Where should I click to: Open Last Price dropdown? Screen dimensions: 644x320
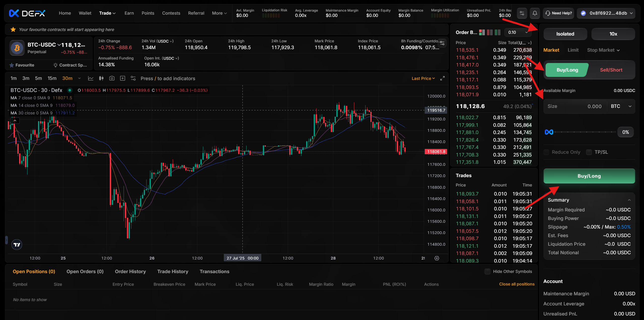pyautogui.click(x=423, y=78)
